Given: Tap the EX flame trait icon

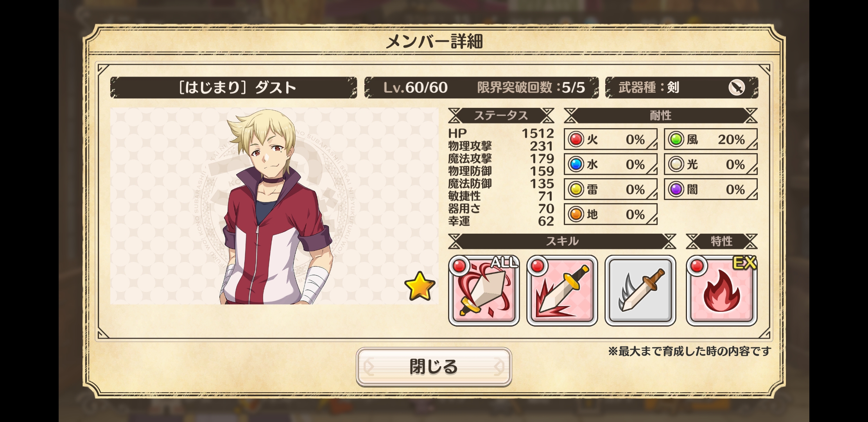Looking at the screenshot, I should click(721, 290).
